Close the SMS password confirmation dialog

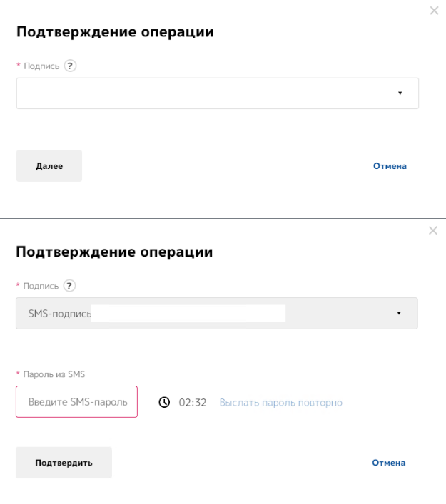[433, 231]
